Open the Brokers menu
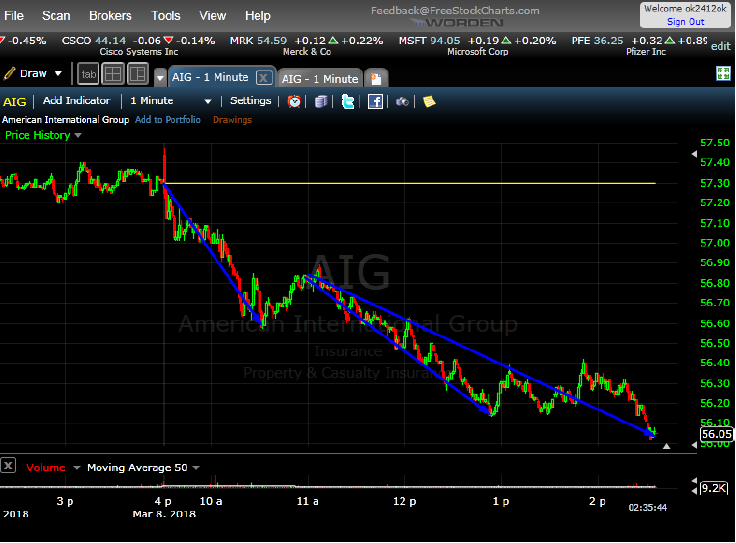 [110, 16]
